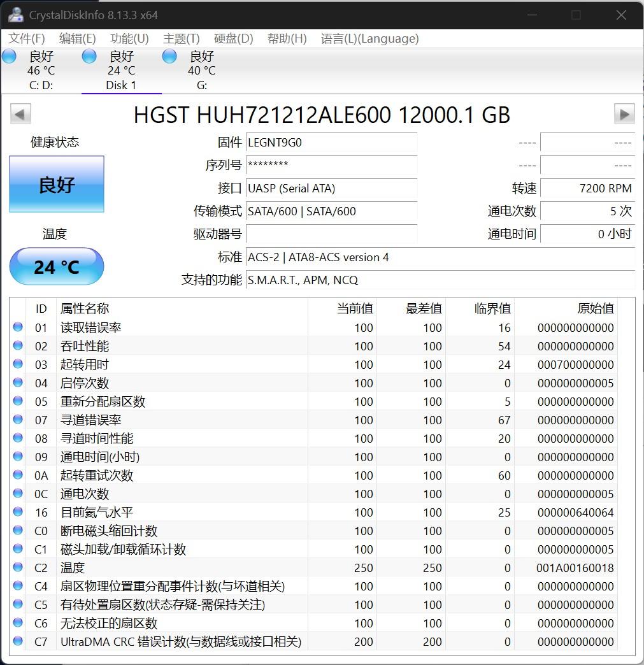This screenshot has height=665, width=644.
Task: Open the 文件(F) menu
Action: (x=26, y=39)
